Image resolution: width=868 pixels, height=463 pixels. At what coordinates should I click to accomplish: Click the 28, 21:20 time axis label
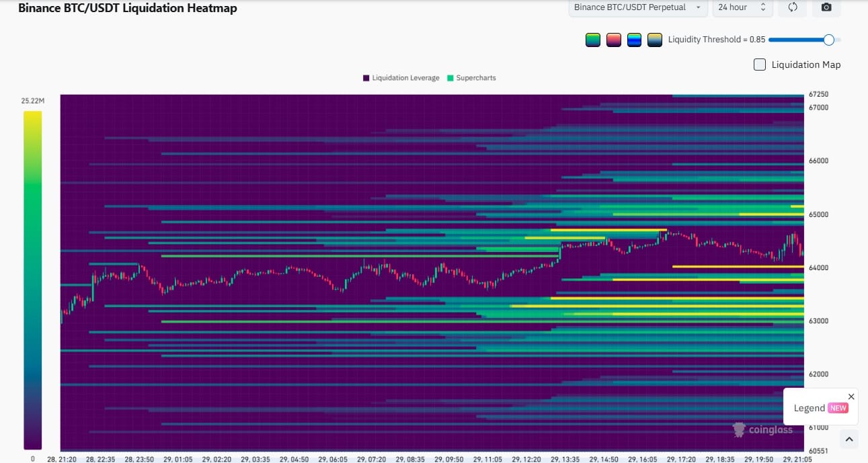pos(62,459)
